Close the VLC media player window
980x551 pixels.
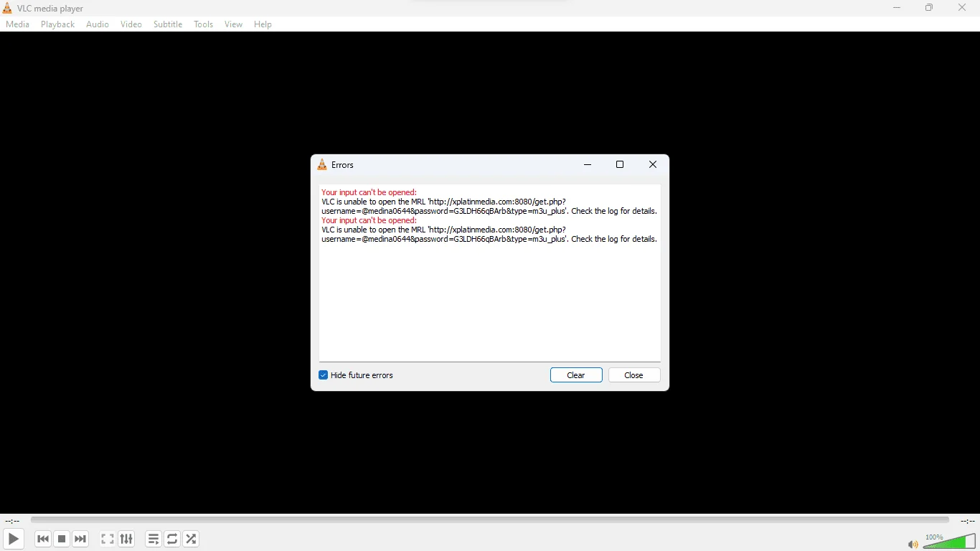click(x=962, y=8)
